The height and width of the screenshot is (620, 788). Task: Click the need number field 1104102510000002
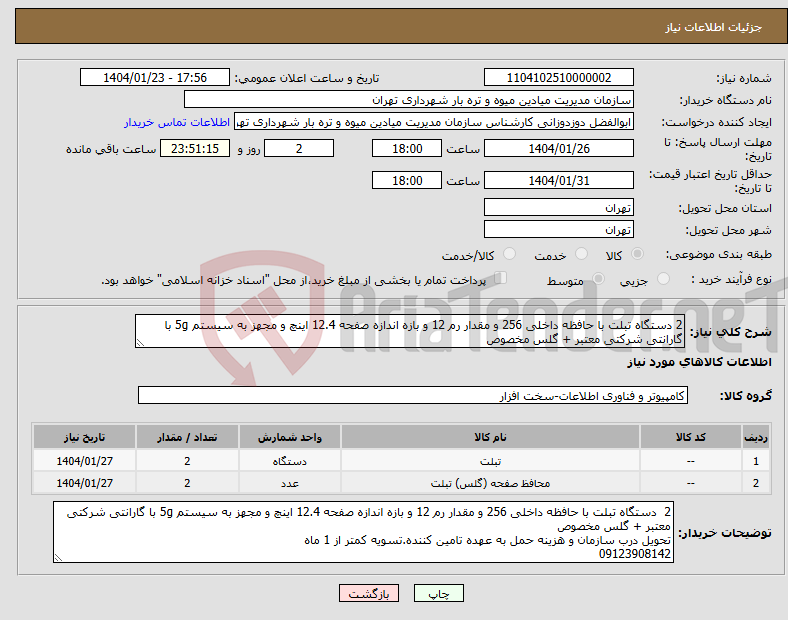point(558,78)
